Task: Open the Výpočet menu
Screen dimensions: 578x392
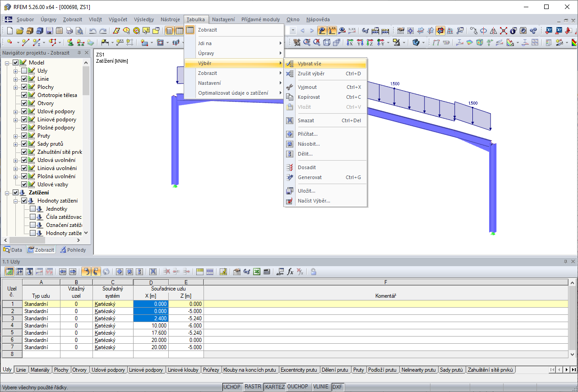Action: [118, 19]
